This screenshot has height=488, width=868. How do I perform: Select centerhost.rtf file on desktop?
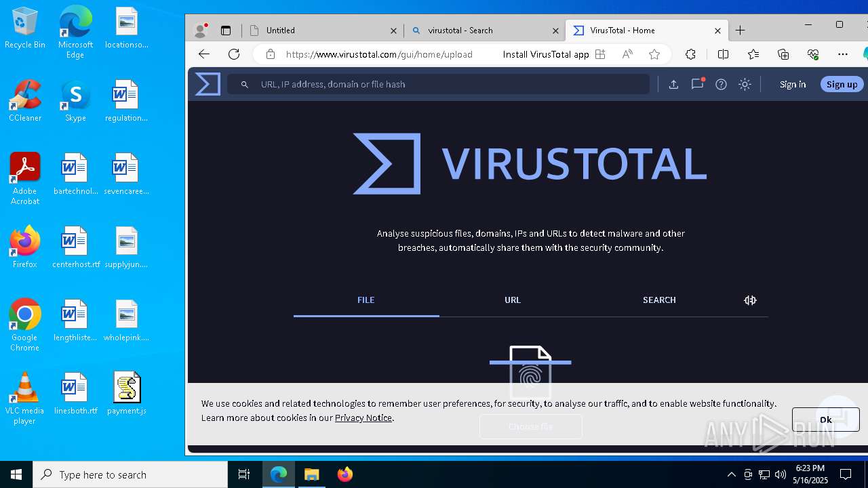75,248
